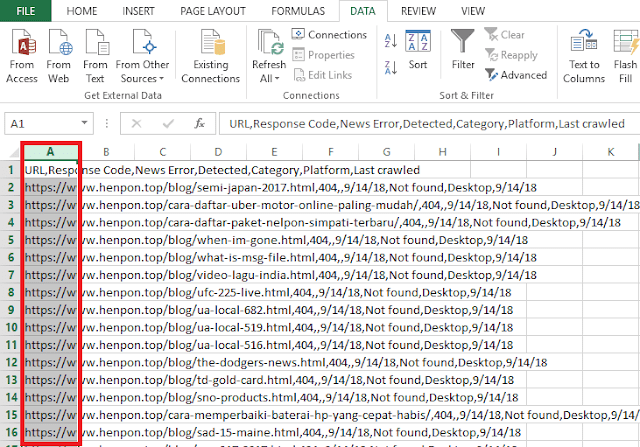Expand the Name Box dropdown
Image resolution: width=640 pixels, height=447 pixels.
(x=84, y=123)
